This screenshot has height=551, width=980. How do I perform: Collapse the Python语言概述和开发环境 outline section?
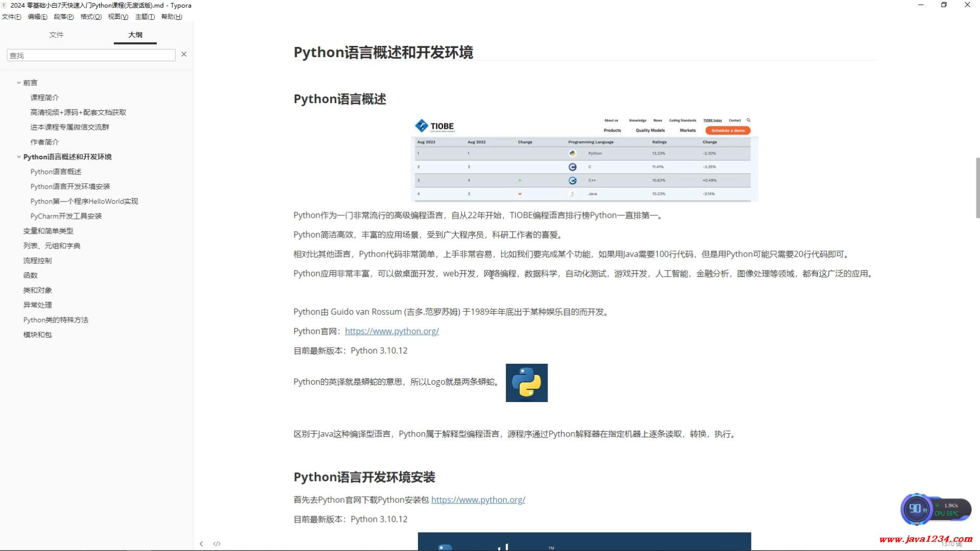(19, 157)
